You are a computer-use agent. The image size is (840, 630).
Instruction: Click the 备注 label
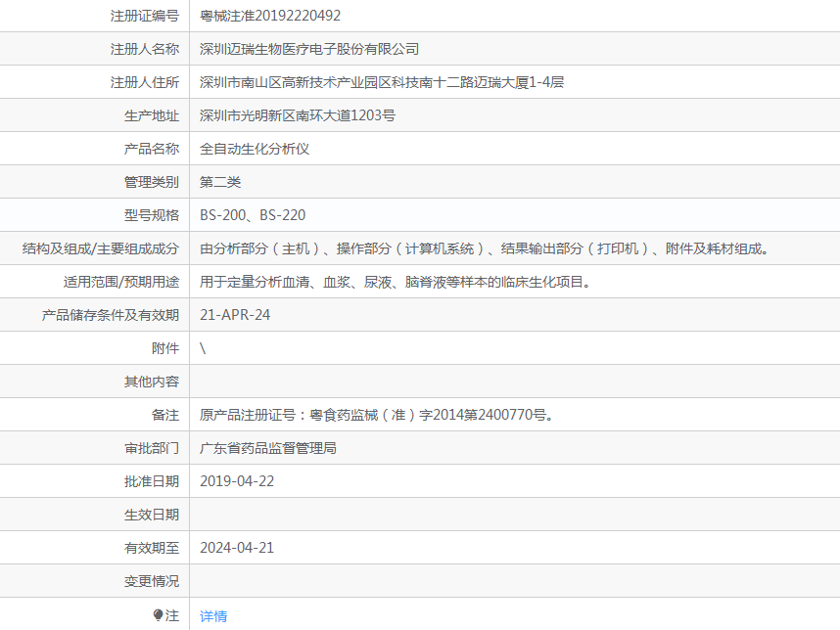[x=165, y=415]
